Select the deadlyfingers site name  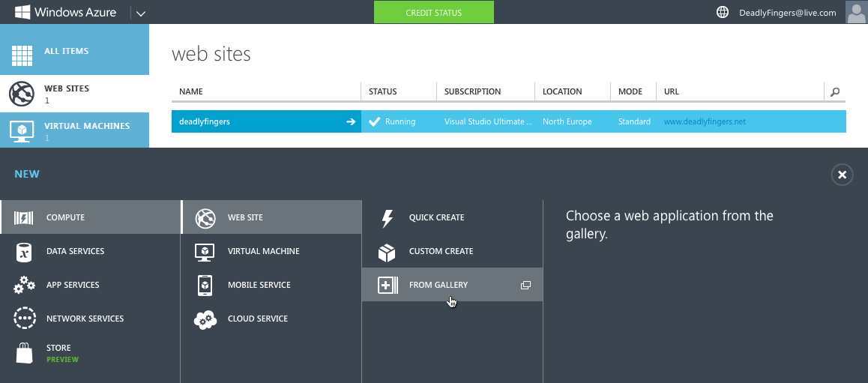click(205, 121)
